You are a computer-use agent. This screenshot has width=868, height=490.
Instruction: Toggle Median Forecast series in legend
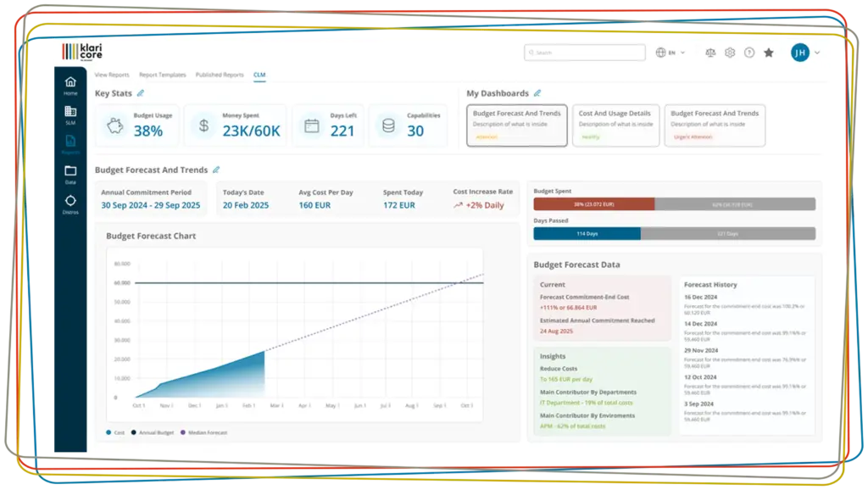(x=203, y=432)
